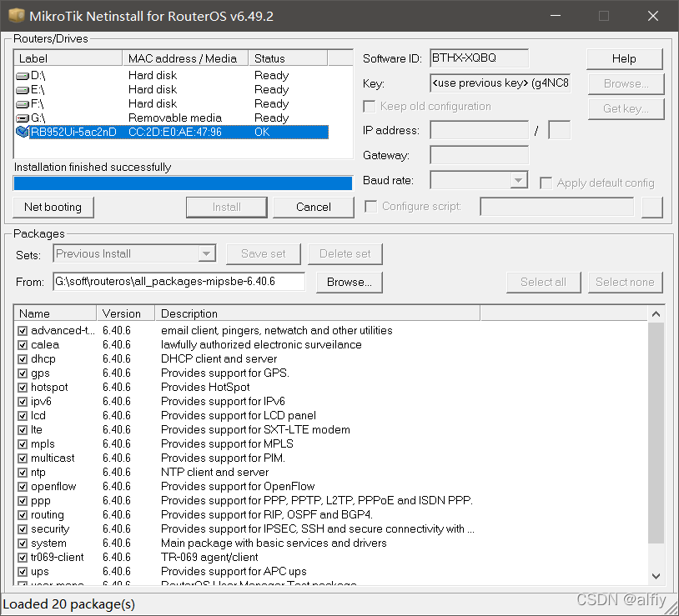Click the RB952Ui-5ac2nD router icon

[x=22, y=132]
